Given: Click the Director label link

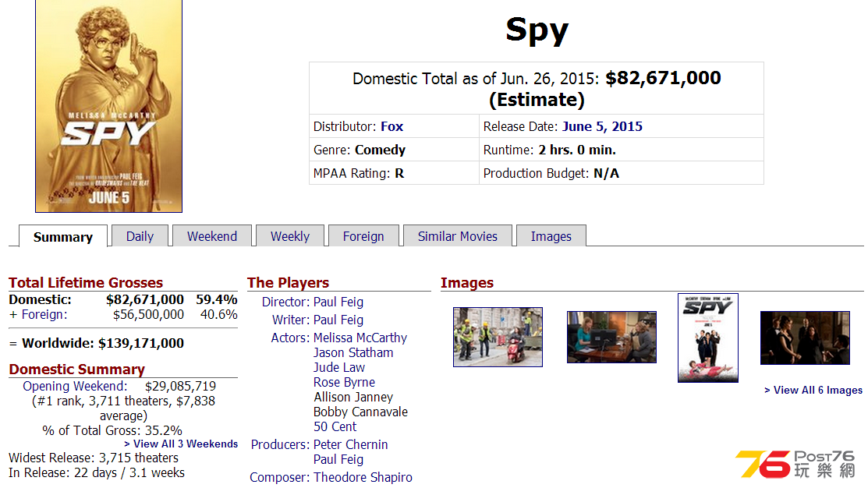Looking at the screenshot, I should tap(285, 302).
